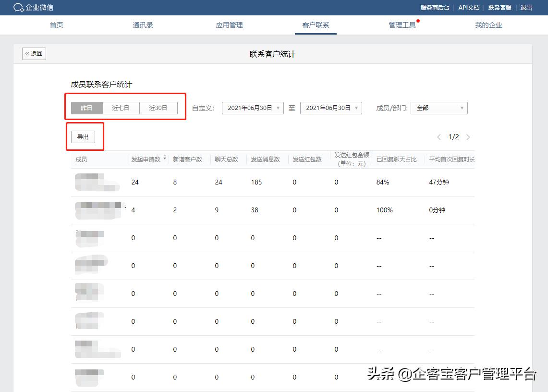
Task: Click the red dot badge on 管理工具
Action: [418, 21]
